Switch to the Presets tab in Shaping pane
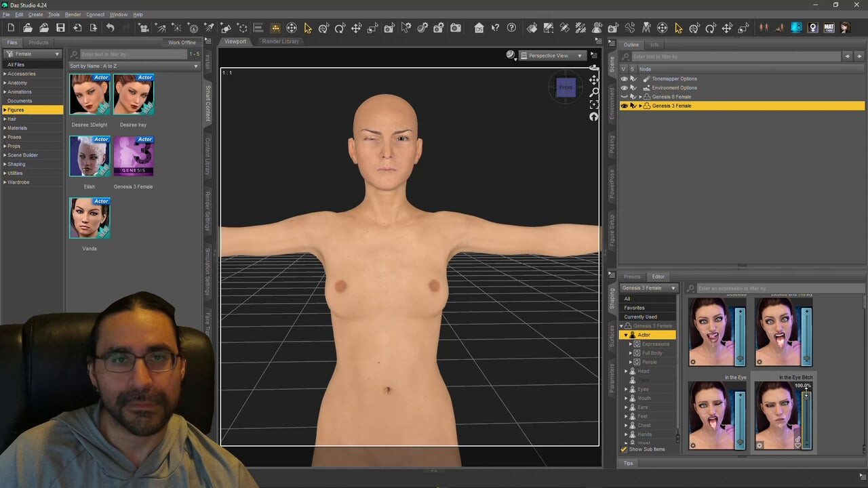The width and height of the screenshot is (868, 488). (x=632, y=277)
